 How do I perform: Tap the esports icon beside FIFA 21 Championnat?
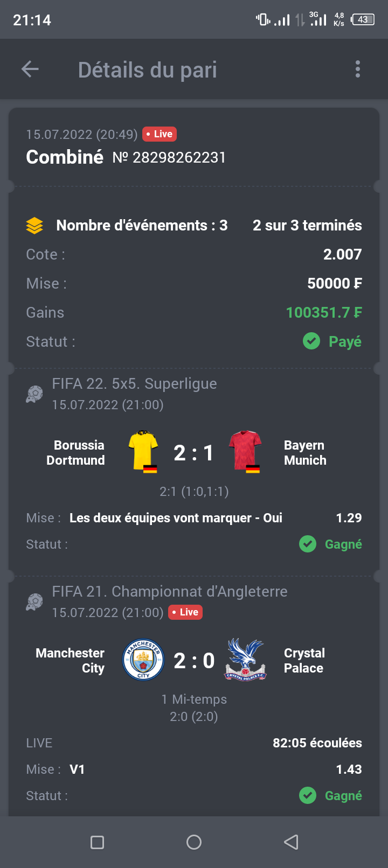pyautogui.click(x=34, y=602)
